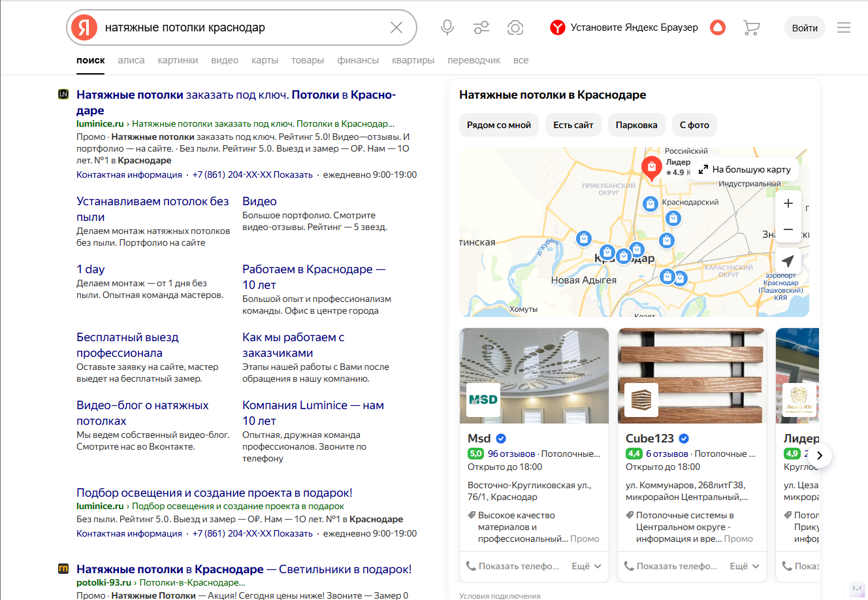Open Работаем в Краснодаре 10 лет sitelink
This screenshot has width=868, height=600.
313,277
